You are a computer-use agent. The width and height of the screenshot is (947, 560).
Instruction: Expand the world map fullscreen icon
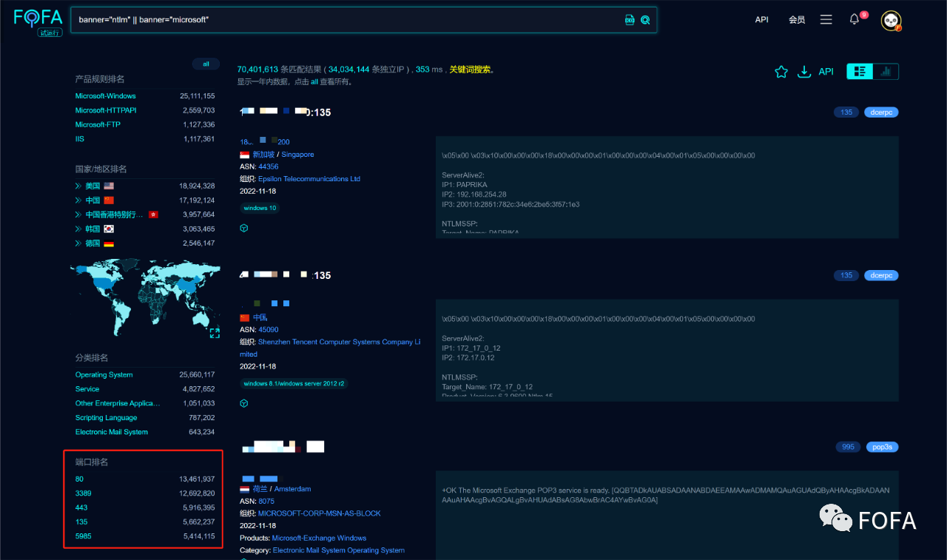pos(215,333)
